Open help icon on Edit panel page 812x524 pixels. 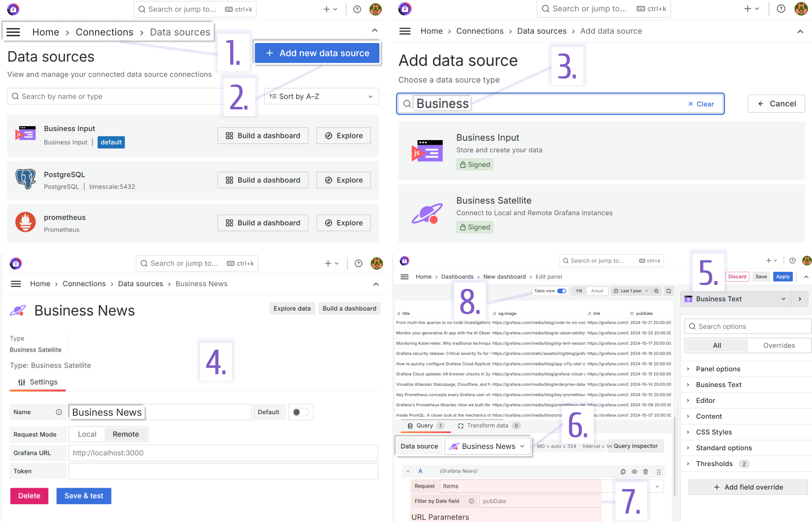792,261
